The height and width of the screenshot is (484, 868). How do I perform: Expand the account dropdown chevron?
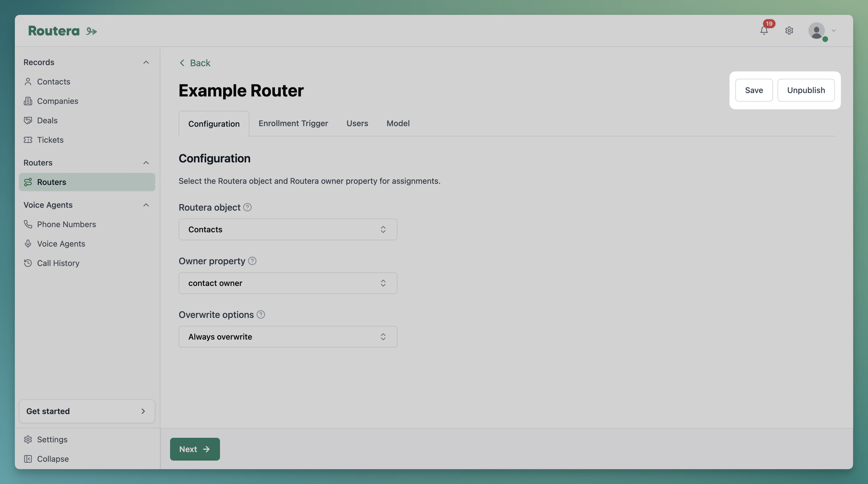pyautogui.click(x=834, y=31)
